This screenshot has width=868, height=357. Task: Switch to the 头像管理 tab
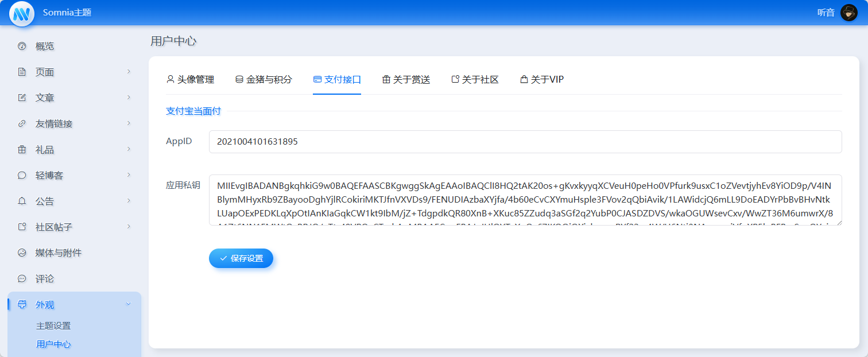(190, 80)
